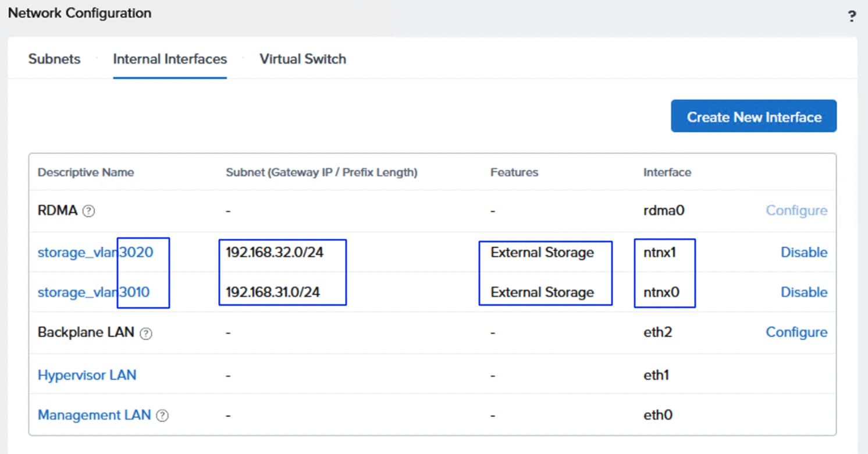Screen dimensions: 868x454
Task: Click the Interface column header
Action: point(667,172)
